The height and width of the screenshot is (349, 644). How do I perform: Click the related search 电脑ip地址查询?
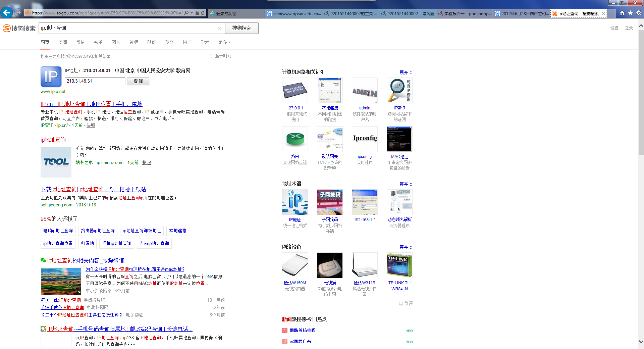coord(58,231)
